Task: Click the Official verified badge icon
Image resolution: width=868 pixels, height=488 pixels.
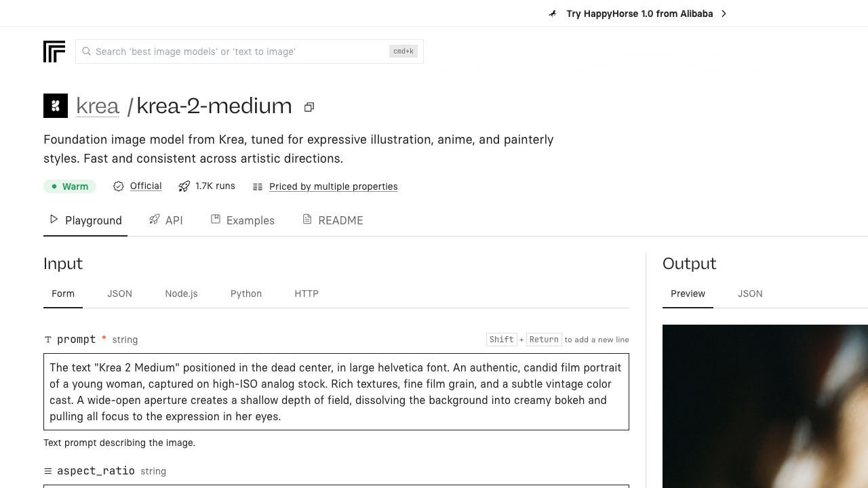Action: 119,186
